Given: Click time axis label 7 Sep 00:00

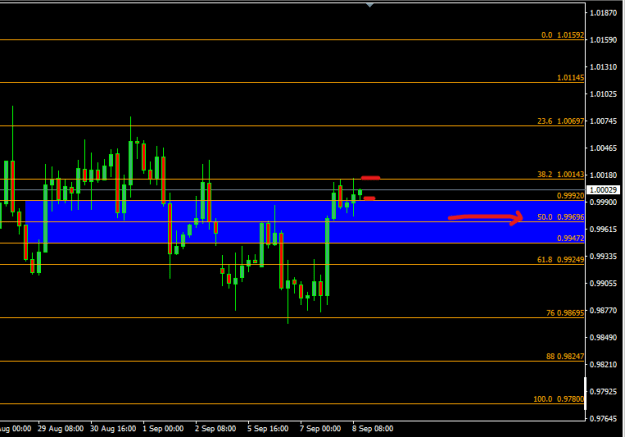Looking at the screenshot, I should pos(320,429).
